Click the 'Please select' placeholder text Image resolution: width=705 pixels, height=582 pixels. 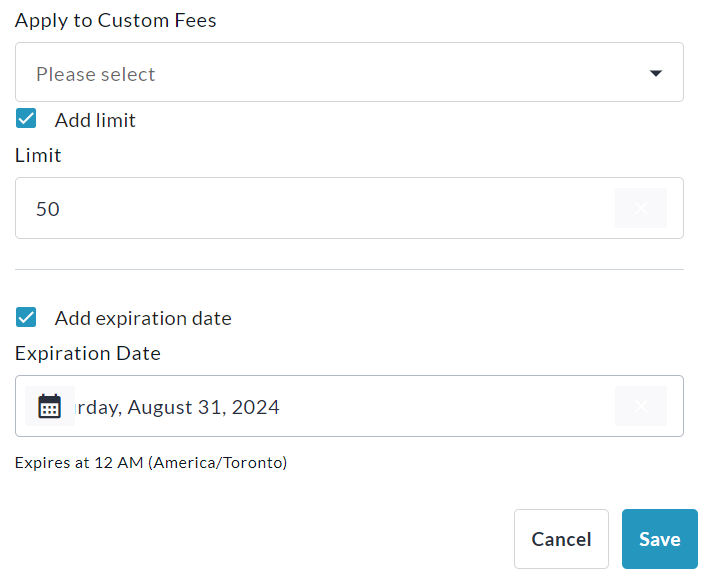click(96, 74)
